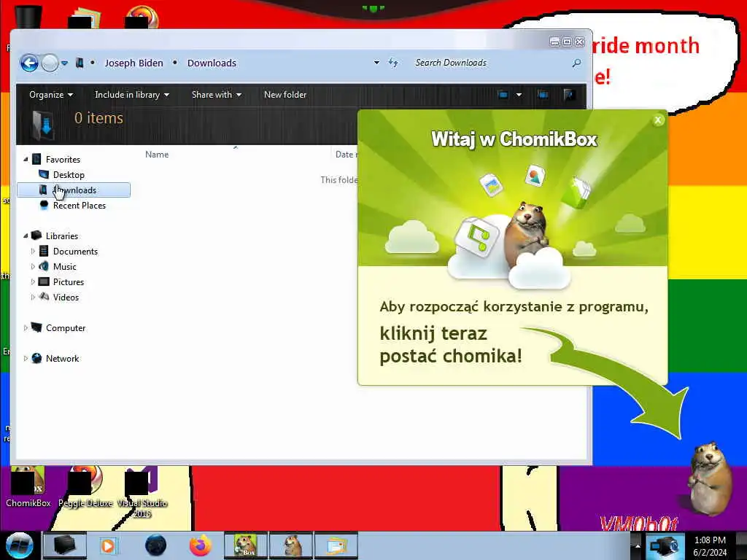747x560 pixels.
Task: Select Network in navigation pane
Action: point(63,358)
